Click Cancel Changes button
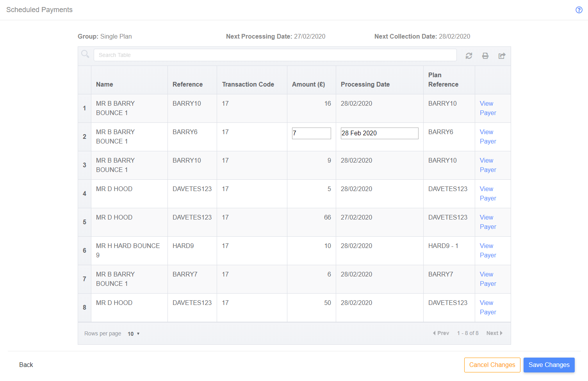The image size is (588, 381). click(x=492, y=365)
